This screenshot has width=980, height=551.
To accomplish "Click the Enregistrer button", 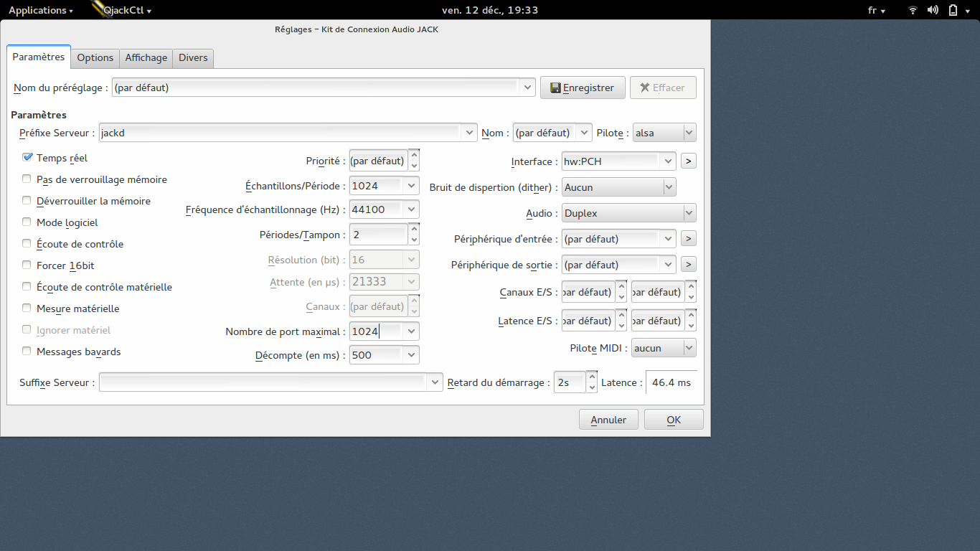I will tap(583, 88).
